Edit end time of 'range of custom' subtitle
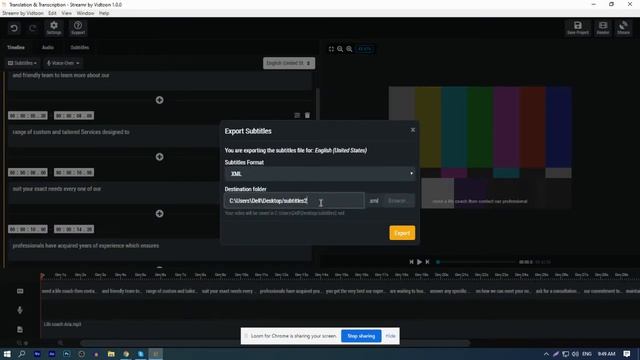This screenshot has width=640, height=360. coord(74,116)
